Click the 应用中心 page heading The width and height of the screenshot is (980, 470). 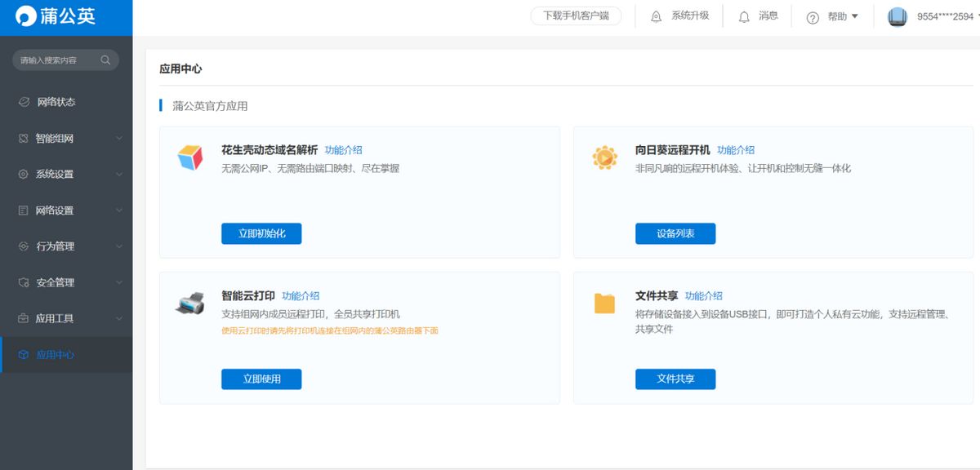coord(180,69)
